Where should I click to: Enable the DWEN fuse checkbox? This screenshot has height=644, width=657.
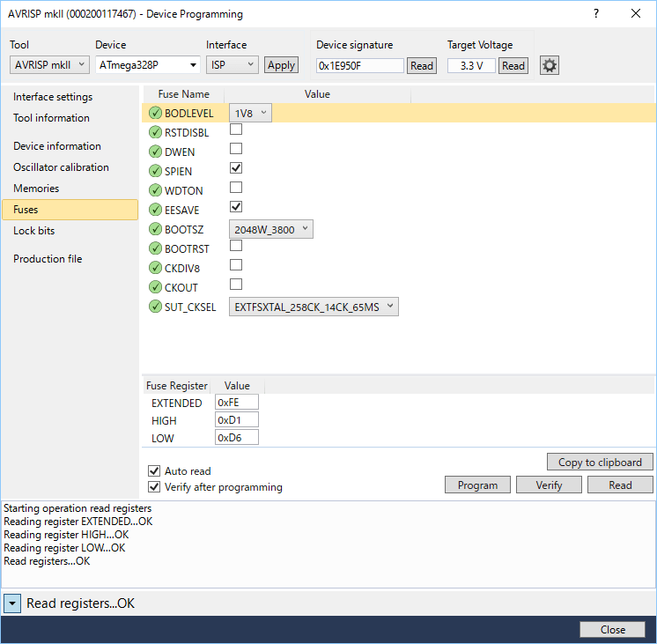236,148
